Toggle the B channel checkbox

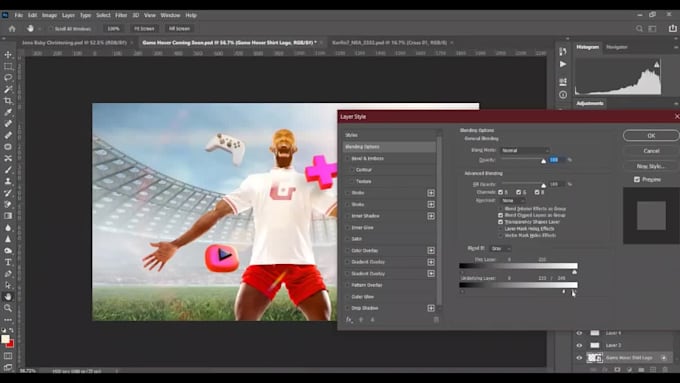point(537,192)
